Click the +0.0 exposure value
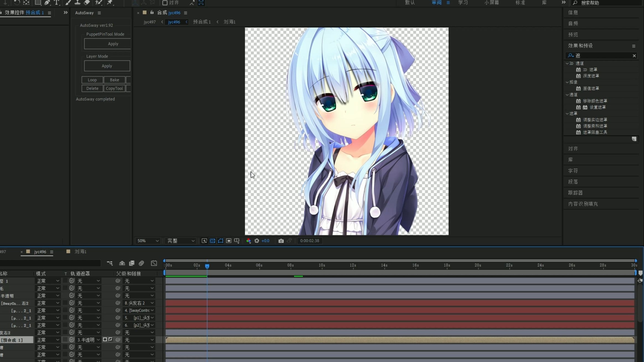Viewport: 644px width, 362px height. point(265,241)
